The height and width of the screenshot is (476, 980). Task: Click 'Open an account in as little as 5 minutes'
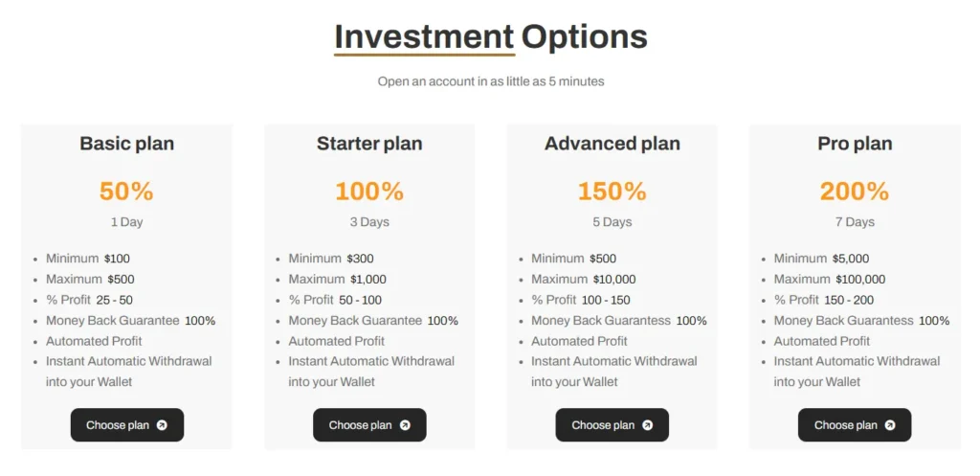490,81
